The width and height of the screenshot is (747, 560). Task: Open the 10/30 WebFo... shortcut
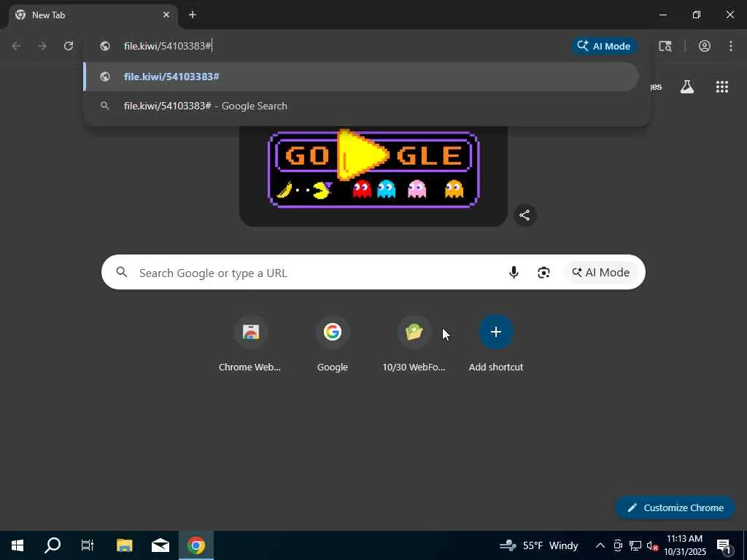414,344
